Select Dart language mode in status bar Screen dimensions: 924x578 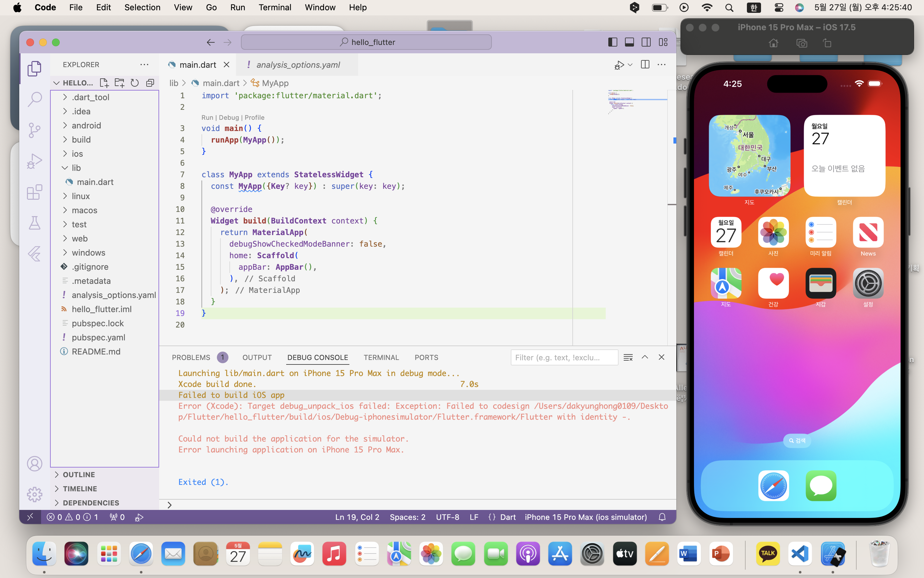[508, 517]
